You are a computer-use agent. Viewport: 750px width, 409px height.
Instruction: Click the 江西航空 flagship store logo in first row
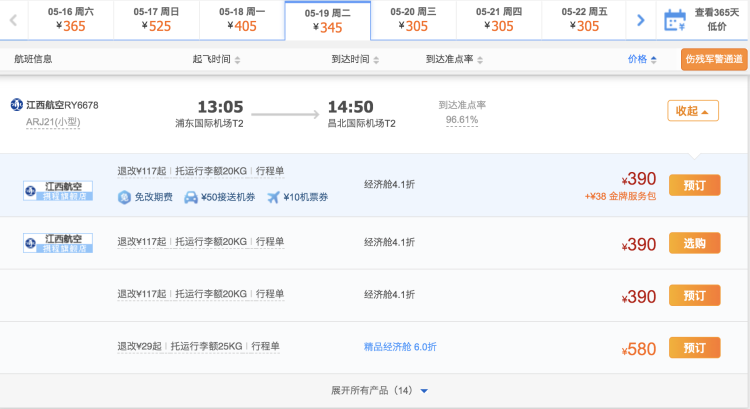pyautogui.click(x=57, y=189)
